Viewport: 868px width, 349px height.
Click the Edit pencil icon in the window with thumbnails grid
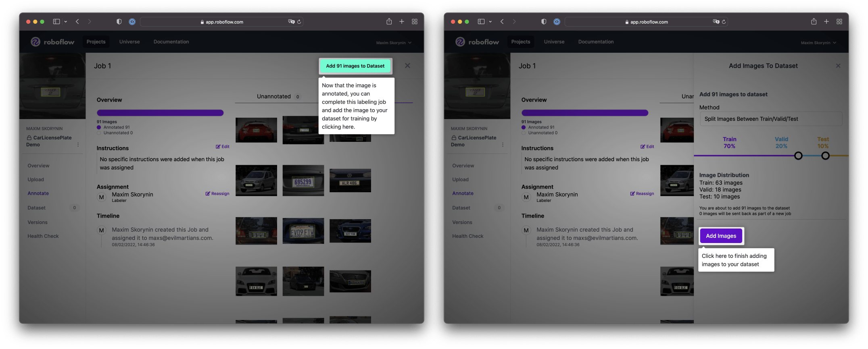click(x=222, y=147)
